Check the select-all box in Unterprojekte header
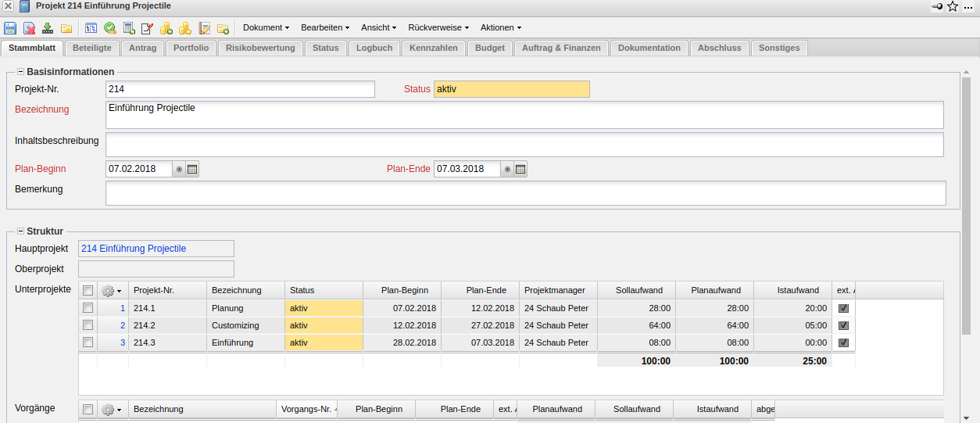 (x=88, y=290)
